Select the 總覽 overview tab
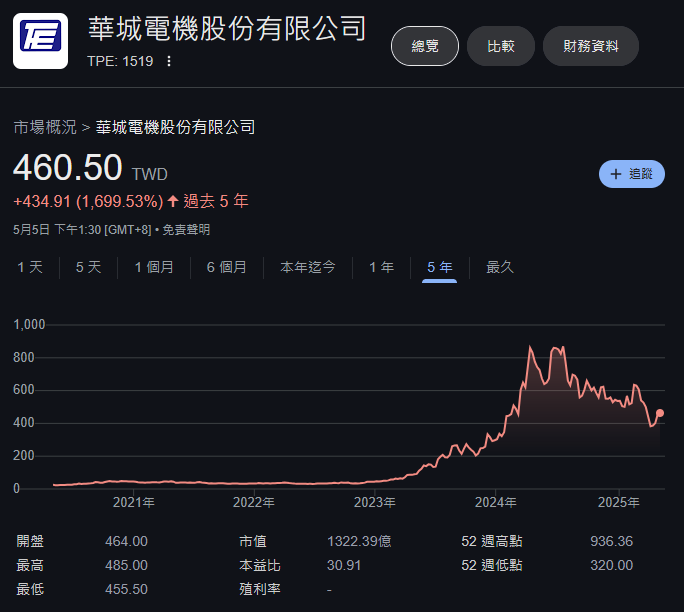Viewport: 684px width, 612px height. pos(425,46)
